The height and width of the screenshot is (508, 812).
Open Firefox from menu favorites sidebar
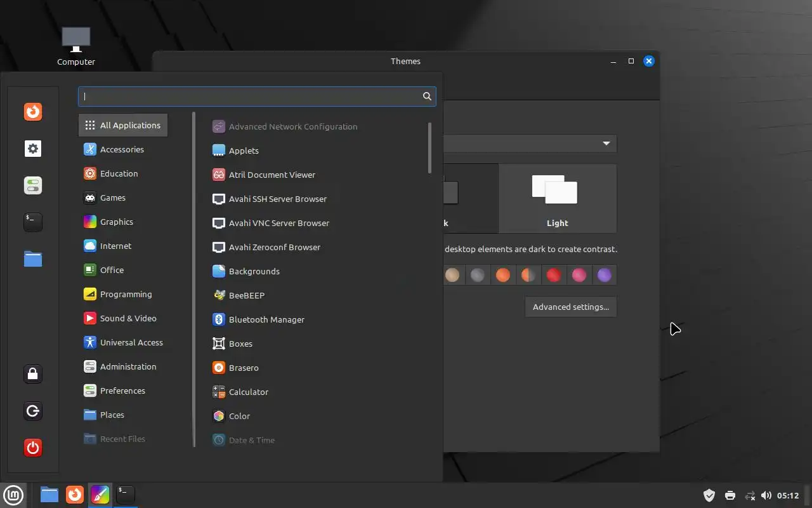coord(33,112)
